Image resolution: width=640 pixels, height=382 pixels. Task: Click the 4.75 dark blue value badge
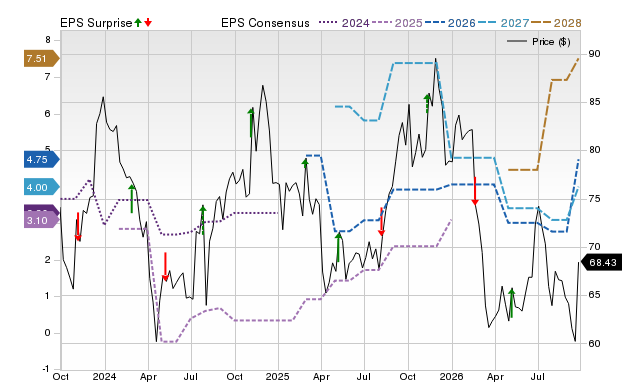[x=41, y=160]
